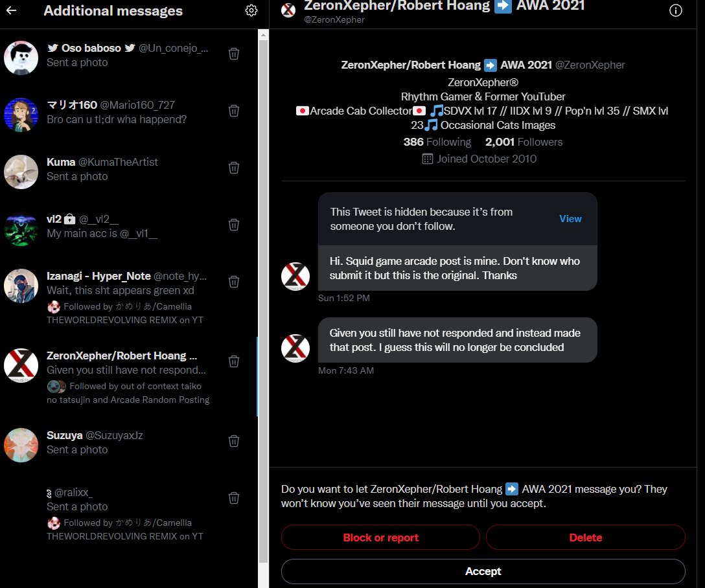Open 386 Following list
The image size is (705, 588).
click(437, 142)
